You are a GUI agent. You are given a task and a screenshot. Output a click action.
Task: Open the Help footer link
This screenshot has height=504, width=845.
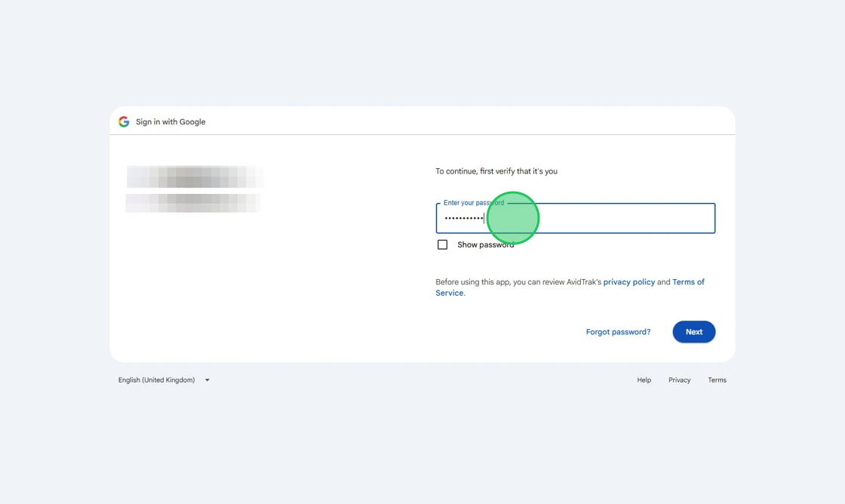tap(644, 380)
